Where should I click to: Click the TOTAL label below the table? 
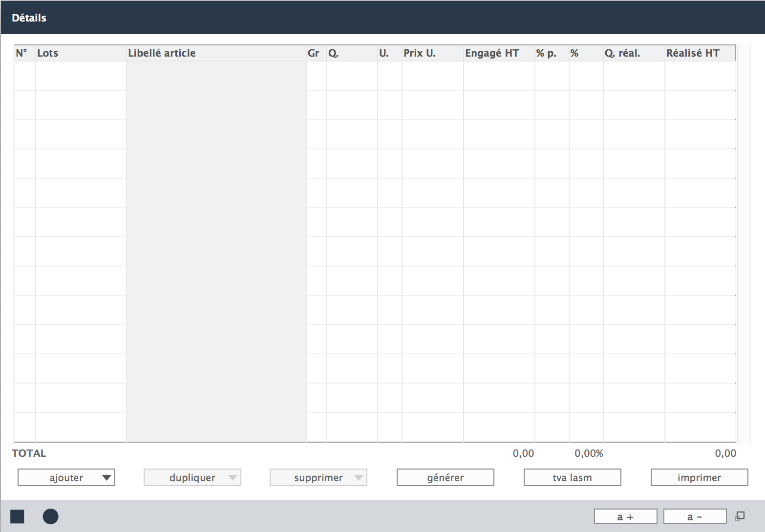click(29, 453)
